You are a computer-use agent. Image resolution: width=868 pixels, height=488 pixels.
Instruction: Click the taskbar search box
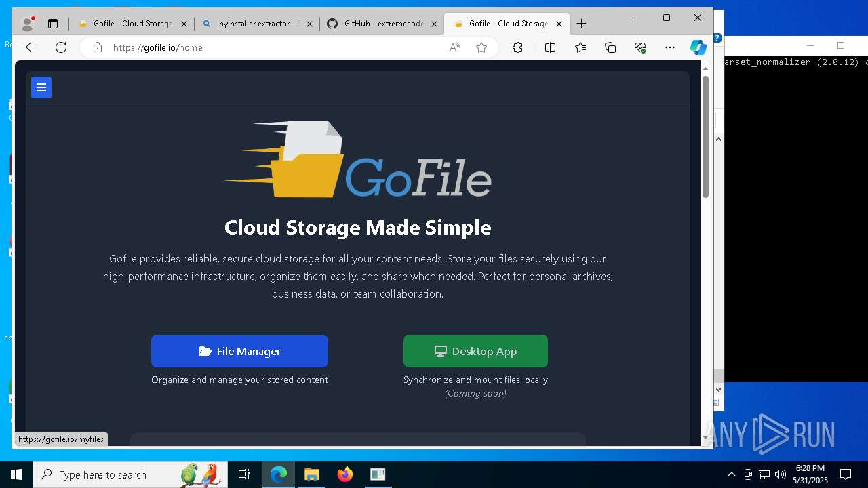pos(130,474)
